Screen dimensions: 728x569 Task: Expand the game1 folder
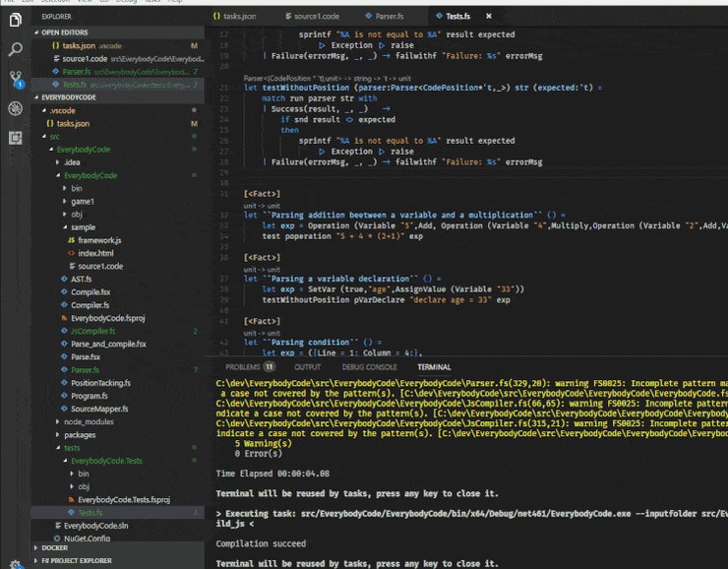83,201
